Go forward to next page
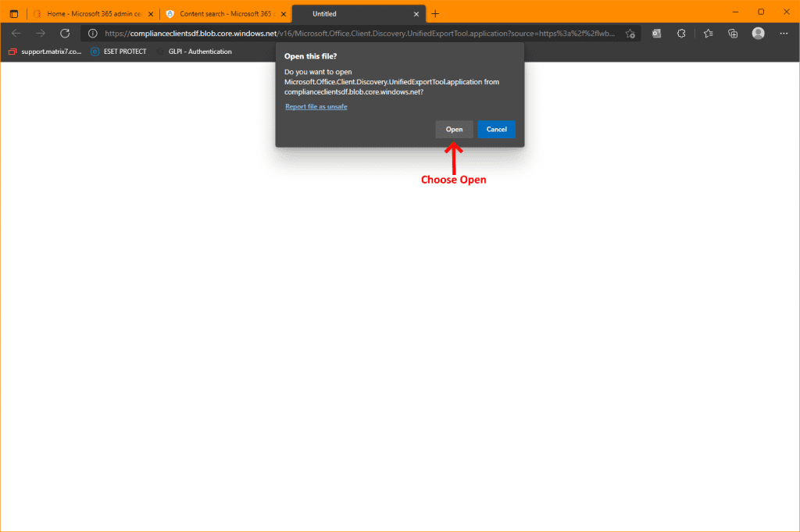The height and width of the screenshot is (532, 800). click(41, 34)
